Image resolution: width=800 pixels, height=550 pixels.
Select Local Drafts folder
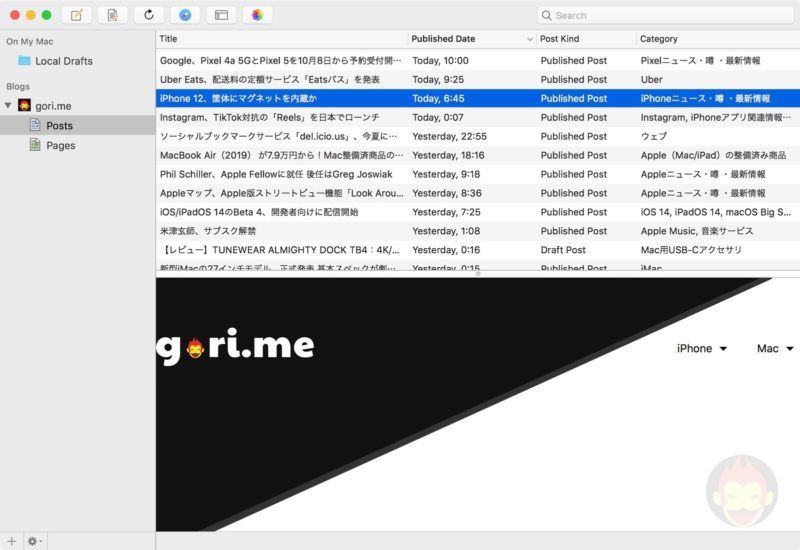[x=63, y=61]
